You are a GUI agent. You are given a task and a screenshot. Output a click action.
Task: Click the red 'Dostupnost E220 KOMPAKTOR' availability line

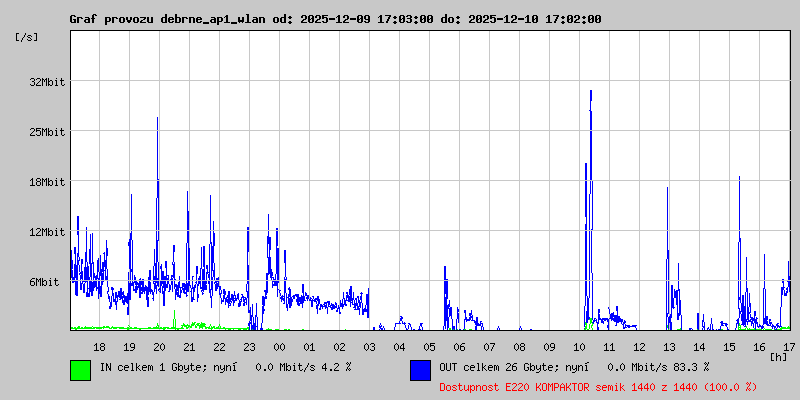[x=598, y=387]
